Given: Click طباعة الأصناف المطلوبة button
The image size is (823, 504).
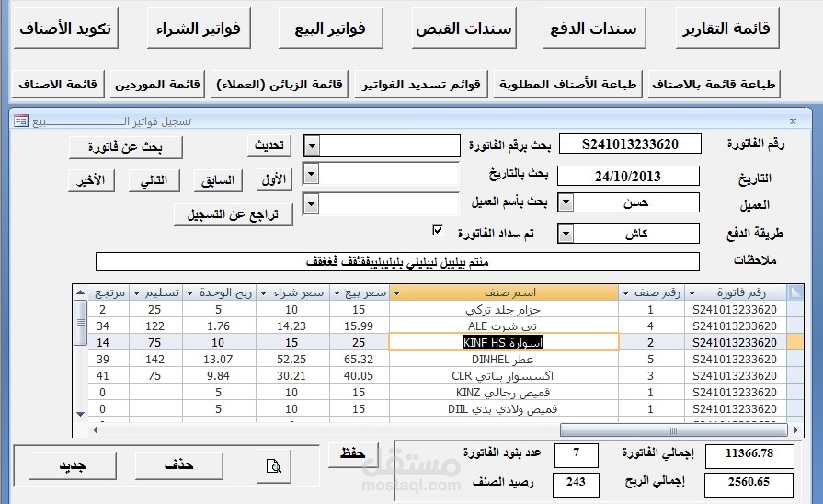Looking at the screenshot, I should click(568, 84).
